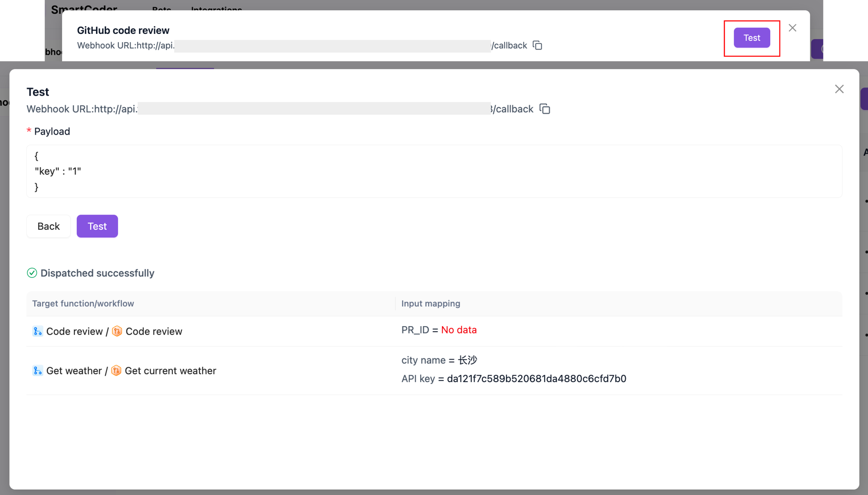The image size is (868, 495).
Task: Click 'Dispatched successfully' status text
Action: pos(97,273)
